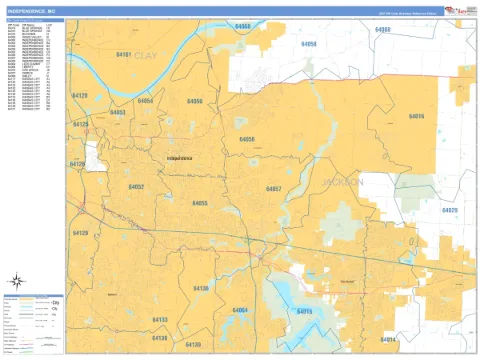Click the 64129 ZIP code label
Screen dimensions: 480x360
point(80,233)
